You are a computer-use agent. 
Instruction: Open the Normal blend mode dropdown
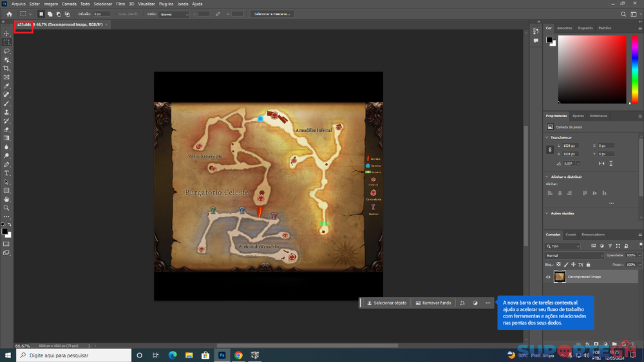click(x=574, y=256)
